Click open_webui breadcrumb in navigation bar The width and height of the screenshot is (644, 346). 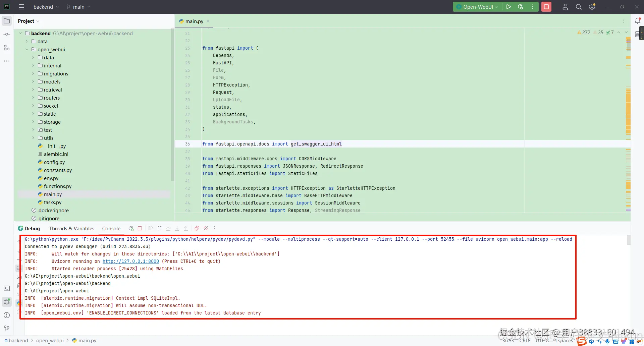coord(50,341)
